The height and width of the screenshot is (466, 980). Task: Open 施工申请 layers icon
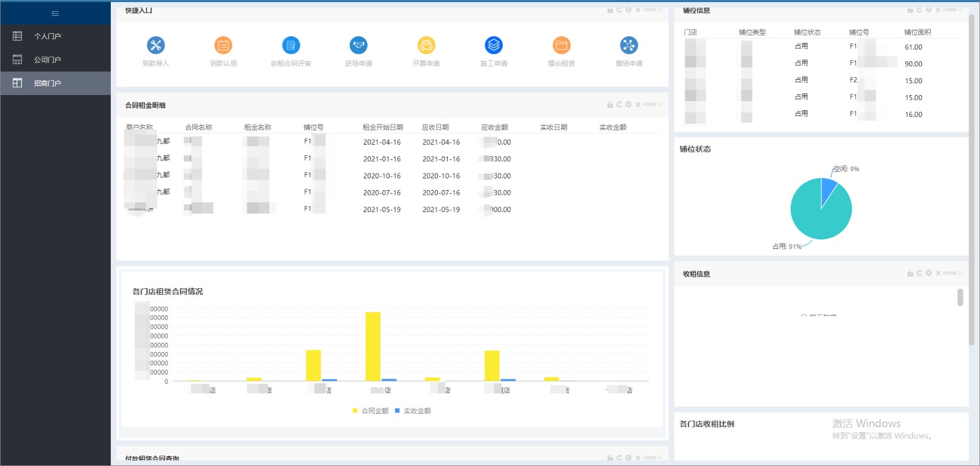pos(494,45)
